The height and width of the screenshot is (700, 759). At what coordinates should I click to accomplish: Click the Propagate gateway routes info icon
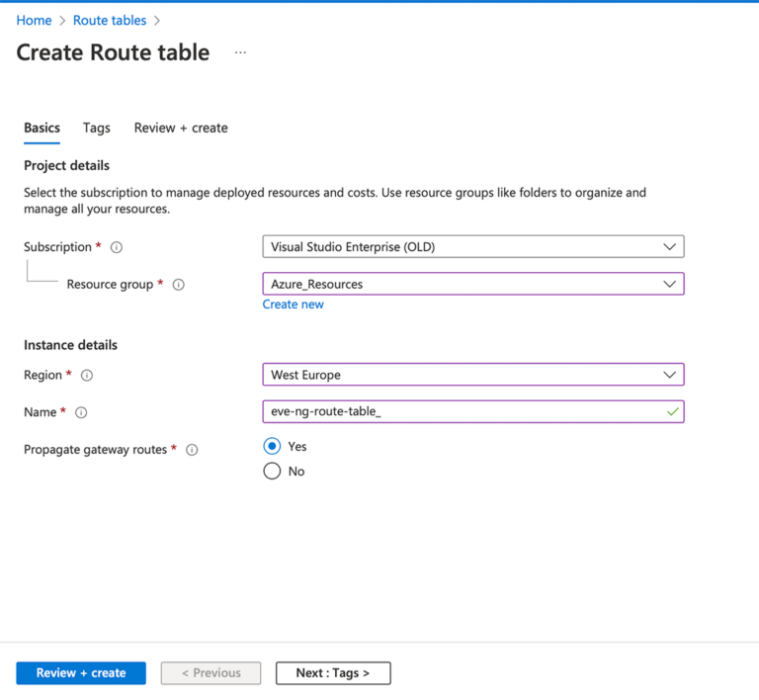point(192,450)
